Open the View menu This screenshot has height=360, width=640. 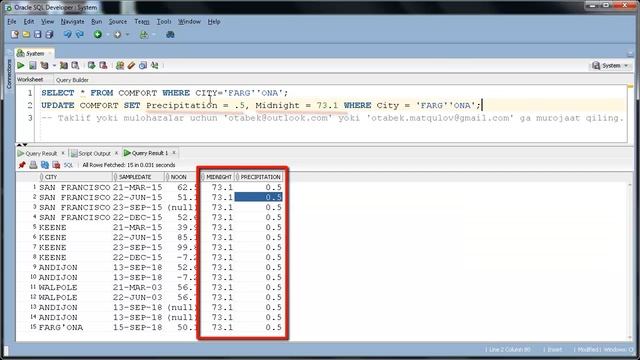click(47, 22)
